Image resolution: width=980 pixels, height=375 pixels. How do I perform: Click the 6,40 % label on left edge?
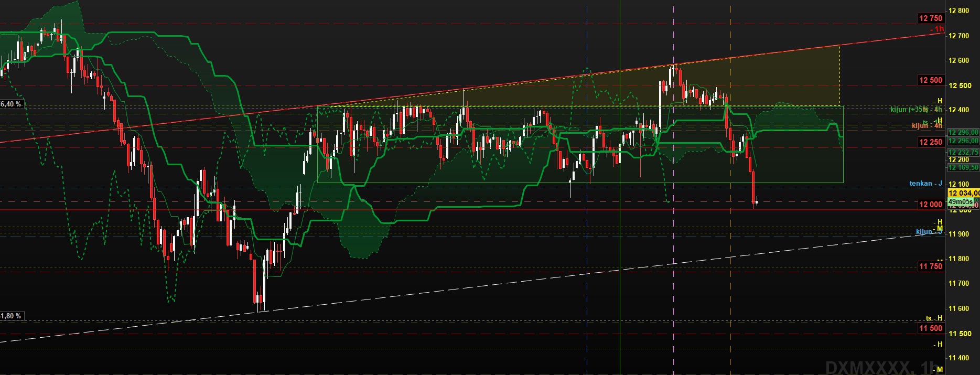coord(11,104)
